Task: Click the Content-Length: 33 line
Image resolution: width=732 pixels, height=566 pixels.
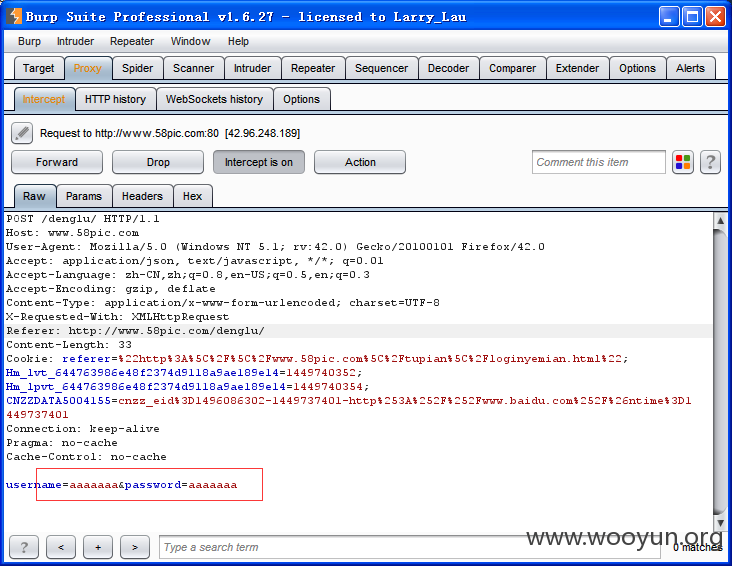Action: (69, 345)
